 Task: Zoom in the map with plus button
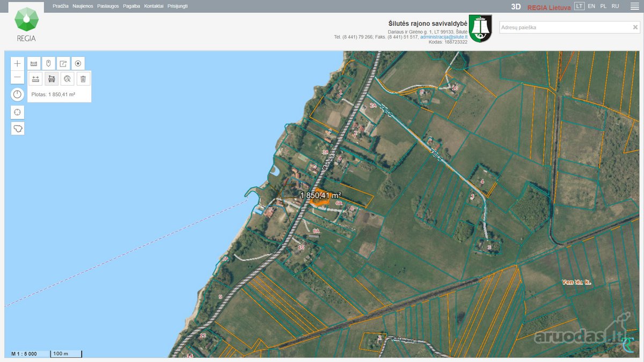point(18,63)
